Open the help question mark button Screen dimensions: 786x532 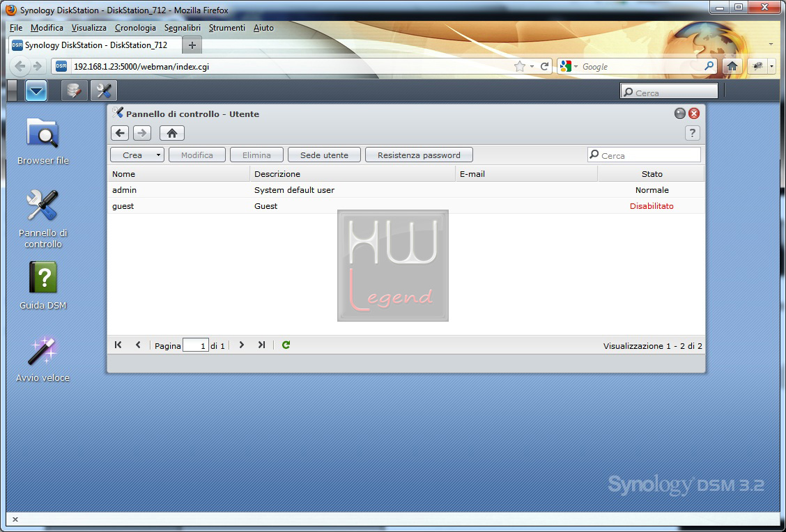[692, 133]
